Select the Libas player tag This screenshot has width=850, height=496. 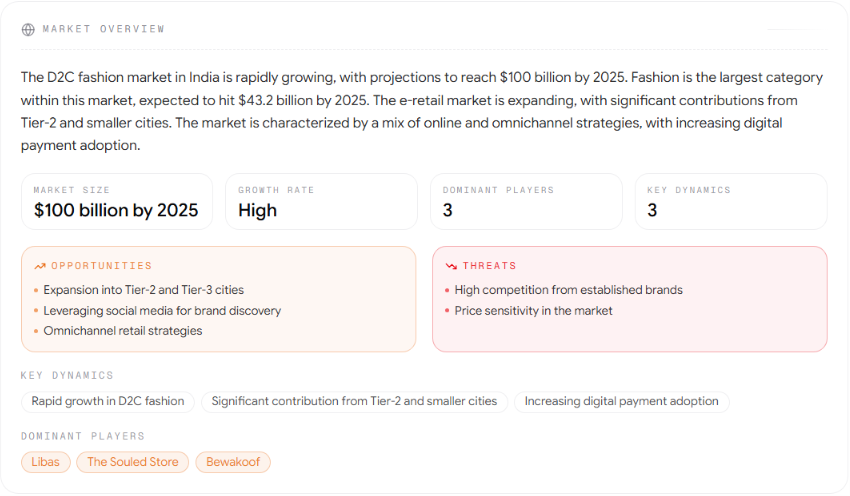tap(46, 462)
